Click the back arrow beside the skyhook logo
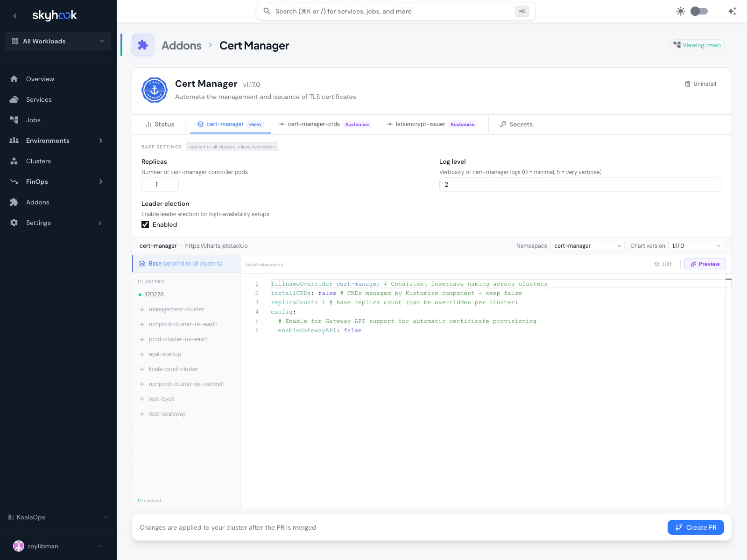 click(x=15, y=15)
